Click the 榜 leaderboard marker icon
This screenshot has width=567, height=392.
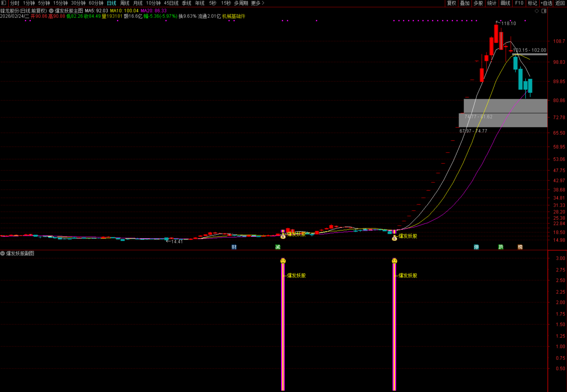520,247
